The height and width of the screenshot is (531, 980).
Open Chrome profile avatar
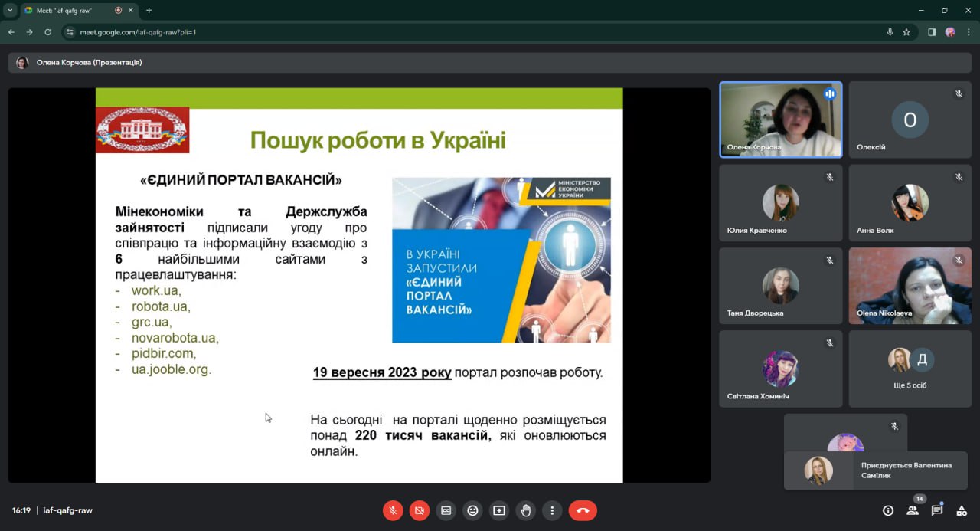click(950, 32)
